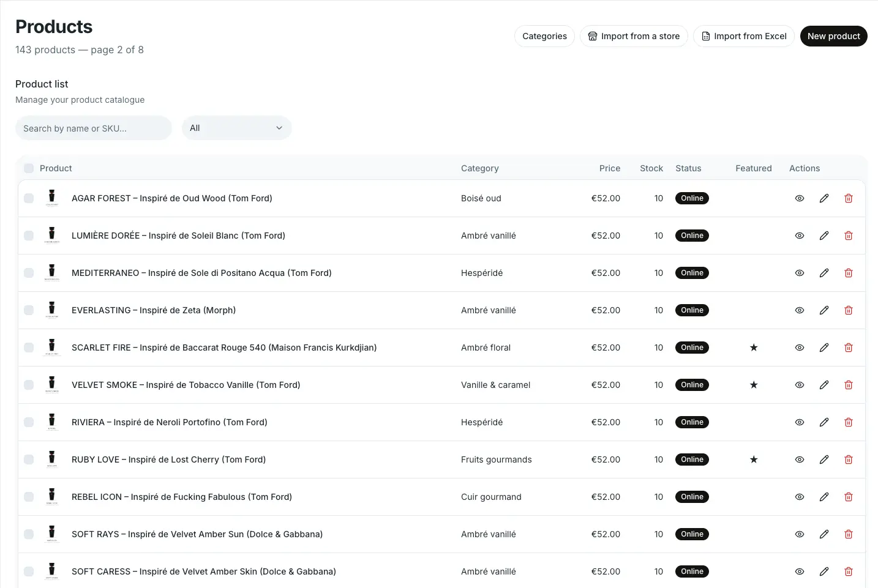Viewport: 878px width, 588px height.
Task: Create a New product
Action: [833, 36]
